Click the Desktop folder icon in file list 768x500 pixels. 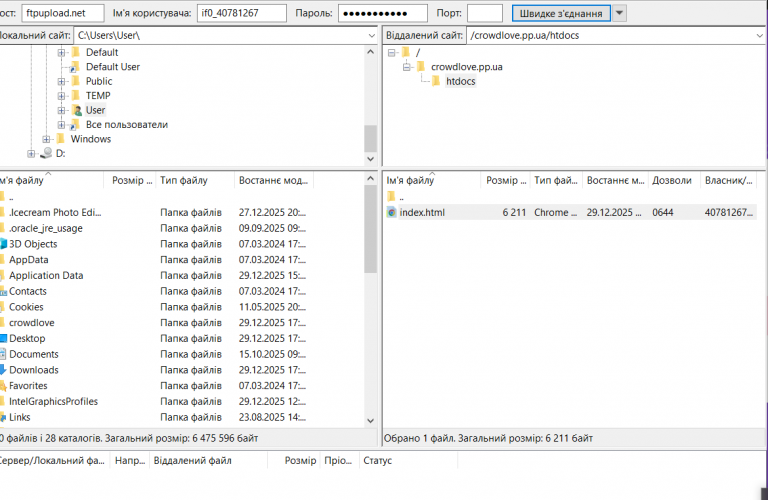[x=3, y=338]
